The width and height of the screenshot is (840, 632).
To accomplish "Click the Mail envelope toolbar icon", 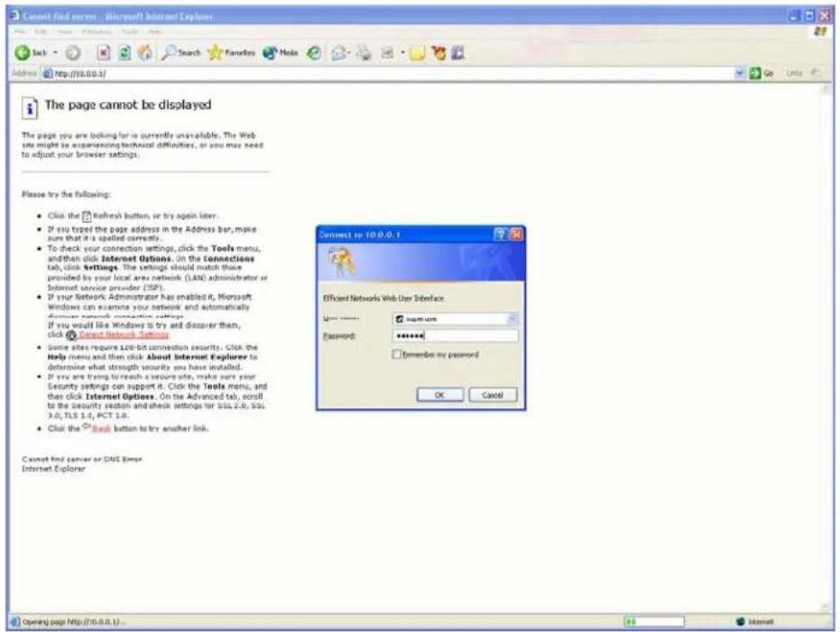I will (338, 53).
